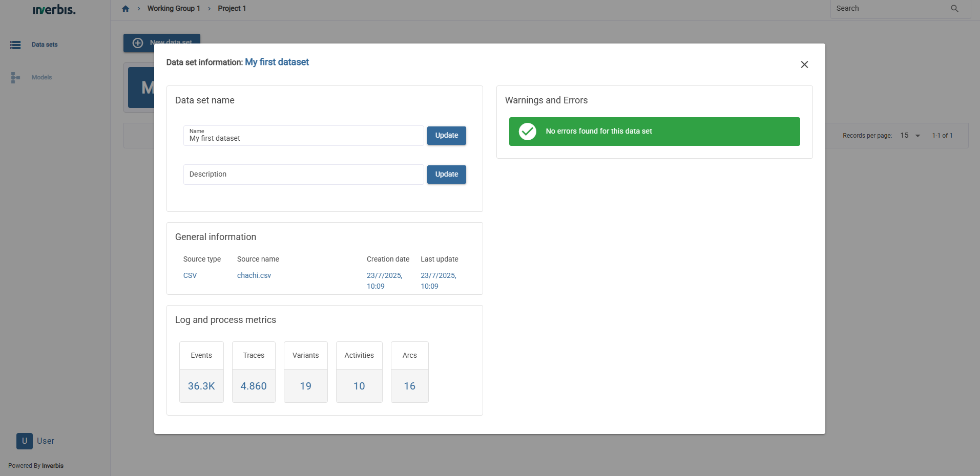Navigate to Project 1 breadcrumb

pyautogui.click(x=231, y=8)
